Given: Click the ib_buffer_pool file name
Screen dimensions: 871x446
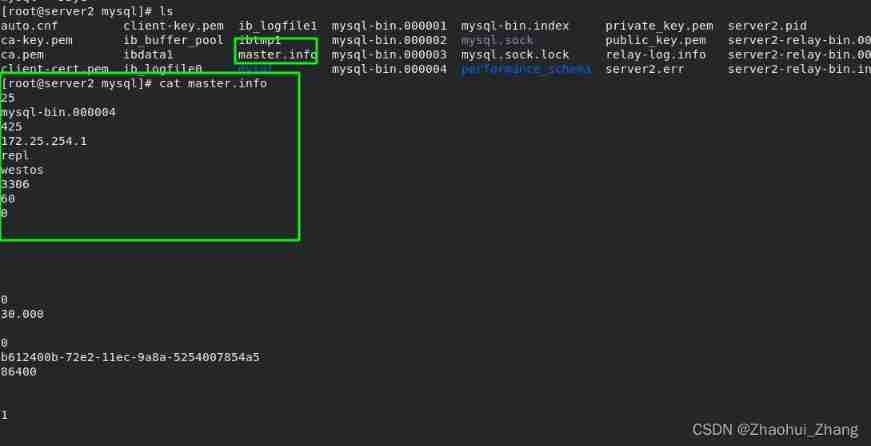Looking at the screenshot, I should 174,40.
